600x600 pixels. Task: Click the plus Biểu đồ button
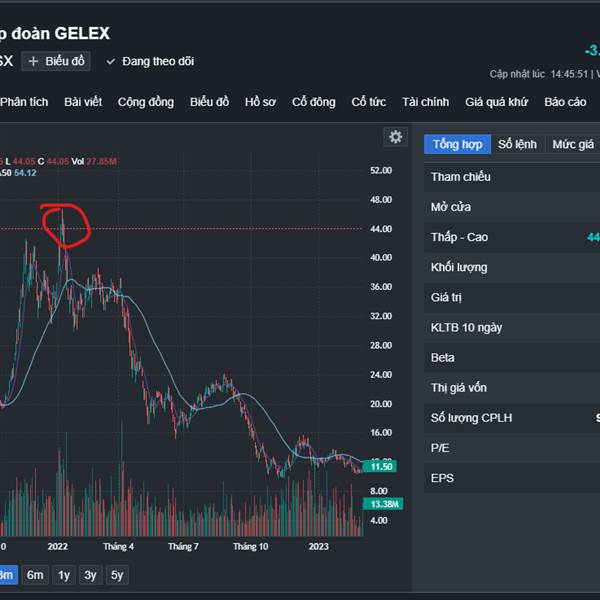coord(58,61)
